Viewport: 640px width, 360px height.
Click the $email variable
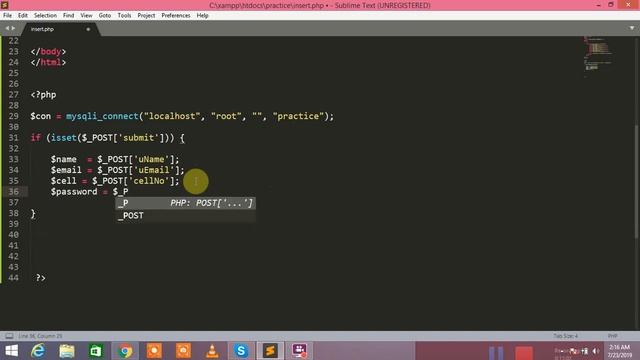pos(66,170)
